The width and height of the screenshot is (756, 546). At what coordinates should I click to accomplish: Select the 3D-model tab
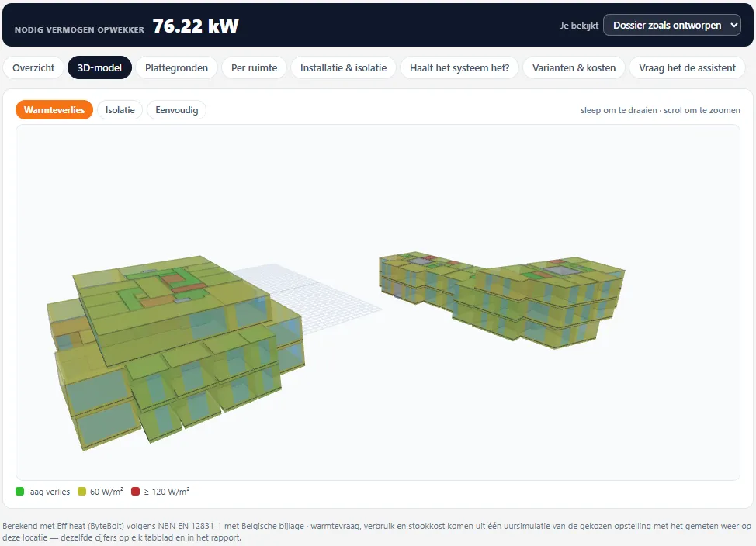pos(99,68)
